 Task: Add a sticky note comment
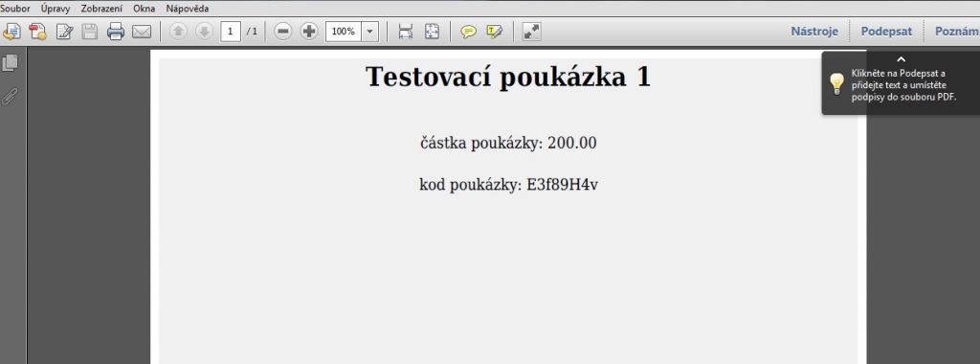(468, 32)
